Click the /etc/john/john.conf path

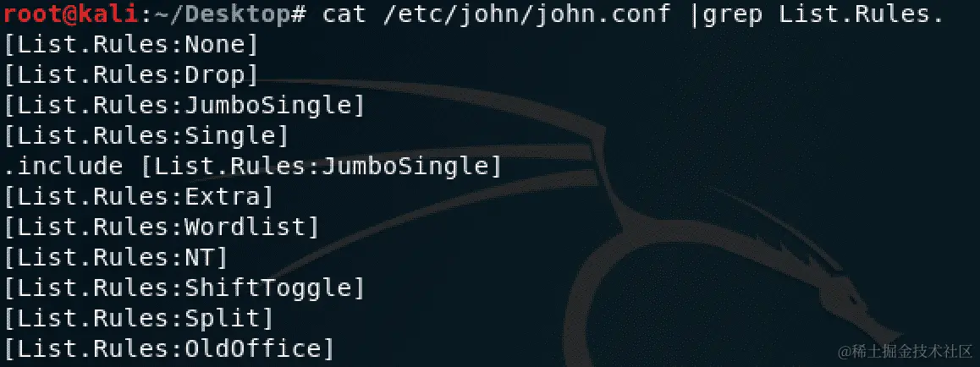pos(526,14)
